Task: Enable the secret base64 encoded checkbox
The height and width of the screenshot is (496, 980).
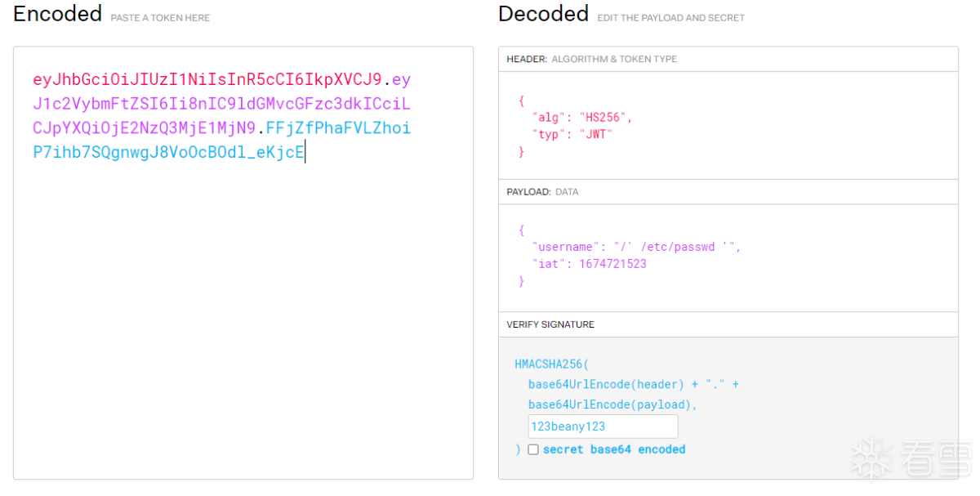Action: 533,449
